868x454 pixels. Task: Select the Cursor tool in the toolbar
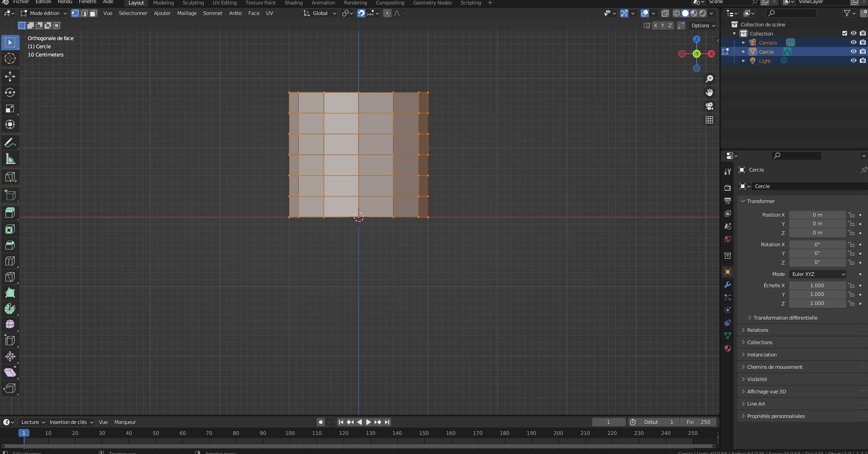tap(10, 58)
